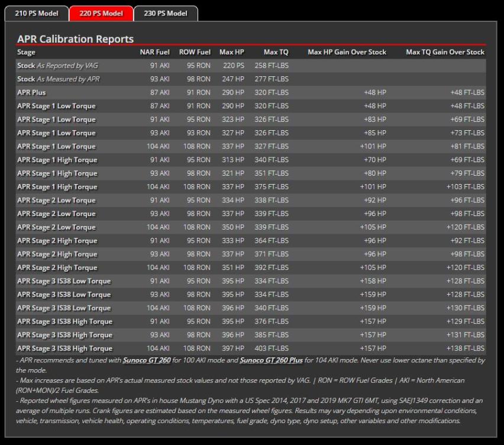
Task: Click the +138 FT-LBS gain cell
Action: click(466, 349)
